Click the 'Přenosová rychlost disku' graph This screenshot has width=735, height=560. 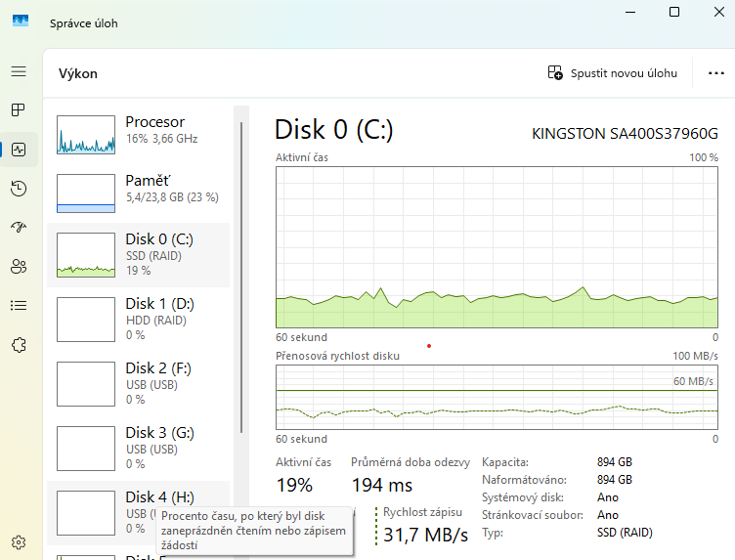pos(497,398)
